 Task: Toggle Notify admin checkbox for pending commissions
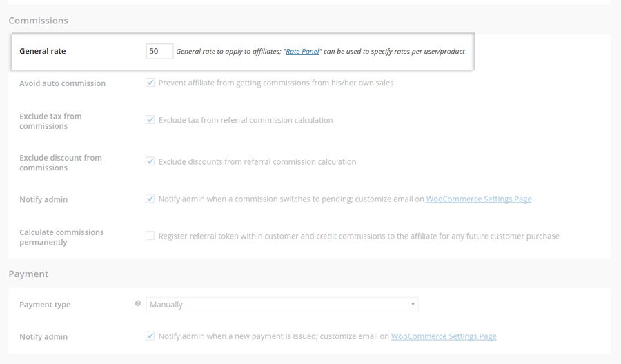[150, 199]
